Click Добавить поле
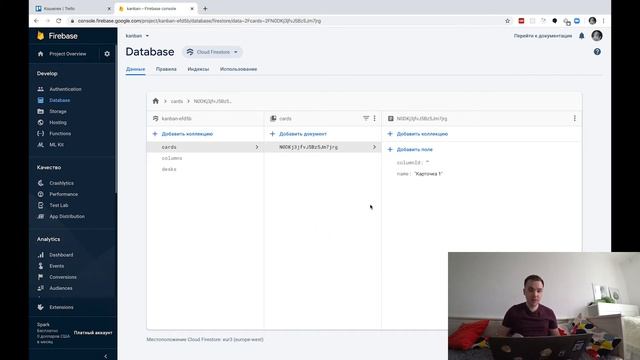 coord(410,149)
